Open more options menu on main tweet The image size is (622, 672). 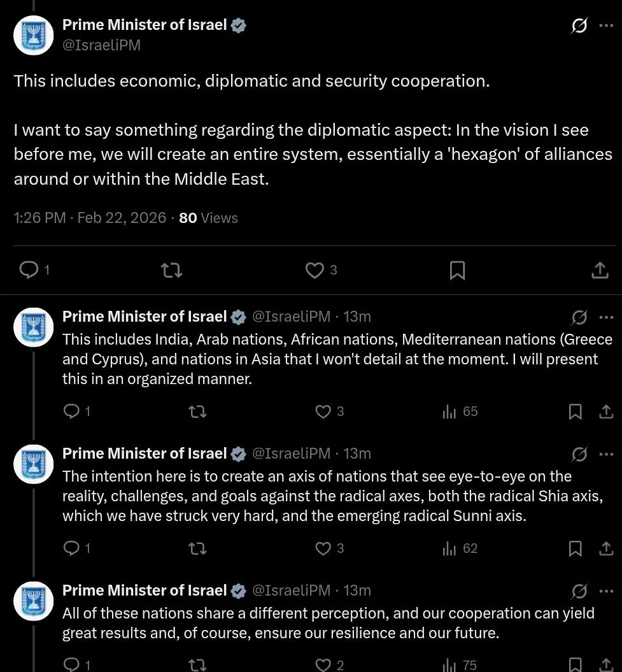coord(606,26)
